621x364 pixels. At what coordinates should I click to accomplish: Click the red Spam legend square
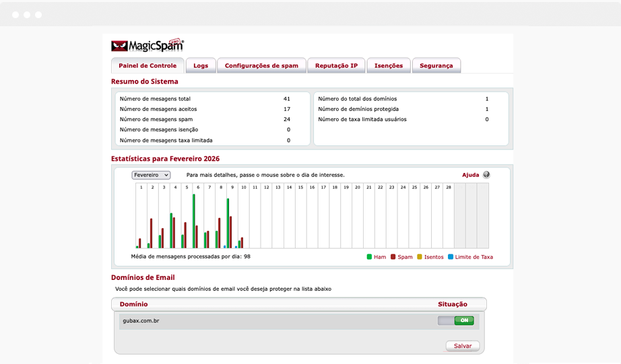[393, 257]
